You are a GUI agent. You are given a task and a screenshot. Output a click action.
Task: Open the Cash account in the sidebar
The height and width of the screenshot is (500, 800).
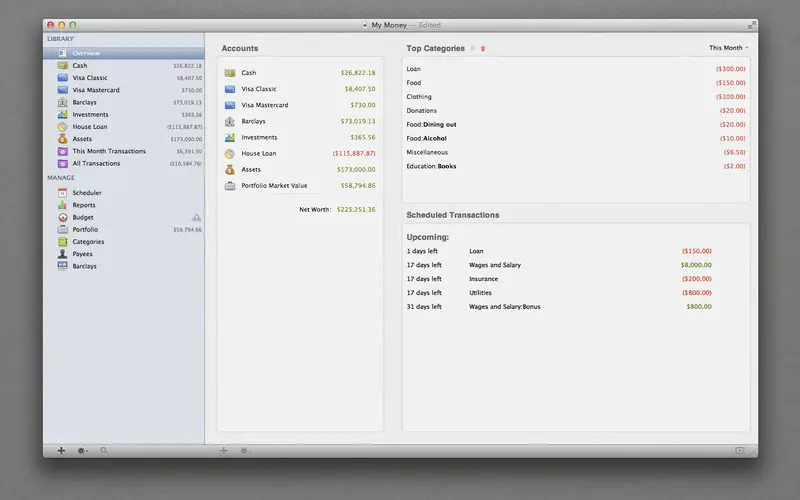pos(124,65)
